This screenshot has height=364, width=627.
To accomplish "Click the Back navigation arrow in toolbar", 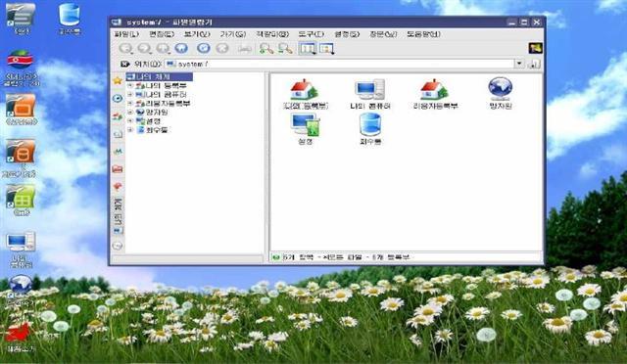I will coord(125,49).
